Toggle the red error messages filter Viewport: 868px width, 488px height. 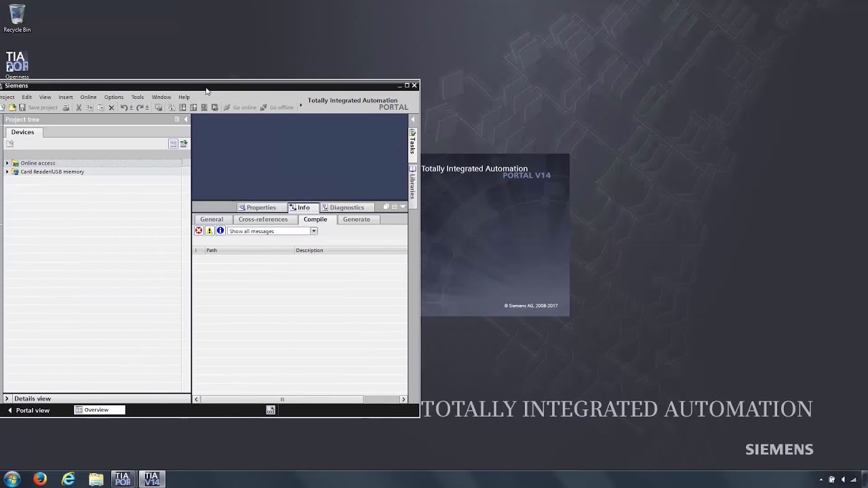click(199, 231)
